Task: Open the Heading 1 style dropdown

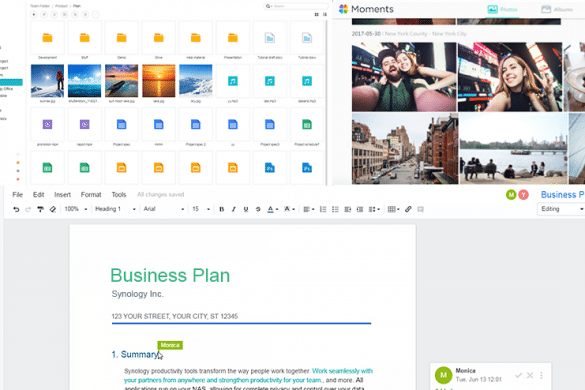Action: [x=115, y=209]
